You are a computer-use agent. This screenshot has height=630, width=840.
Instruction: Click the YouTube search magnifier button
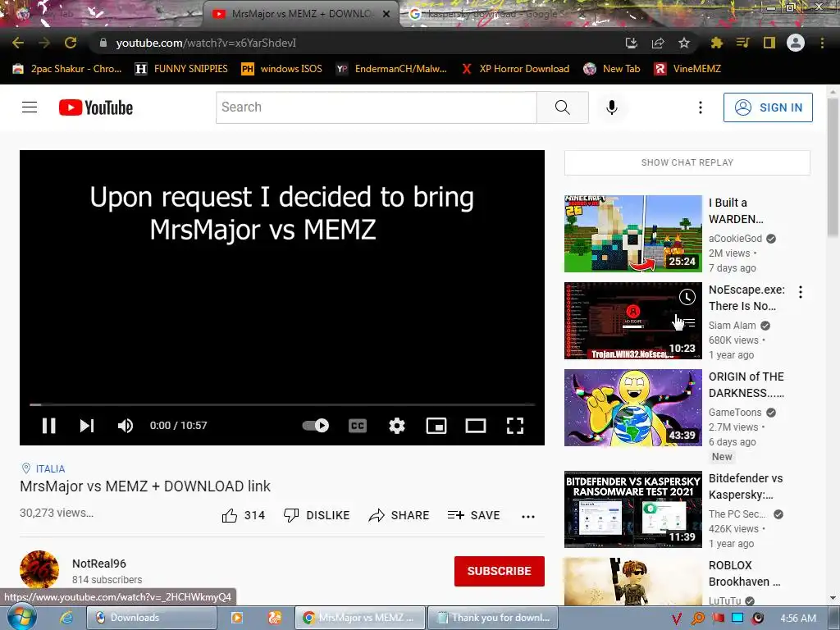coord(563,107)
